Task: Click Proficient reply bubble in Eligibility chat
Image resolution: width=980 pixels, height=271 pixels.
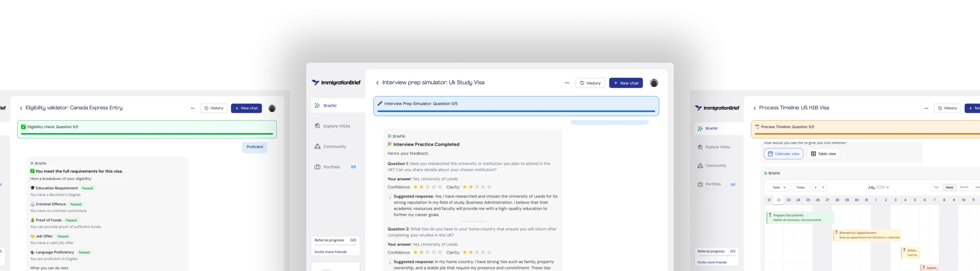Action: pyautogui.click(x=255, y=147)
